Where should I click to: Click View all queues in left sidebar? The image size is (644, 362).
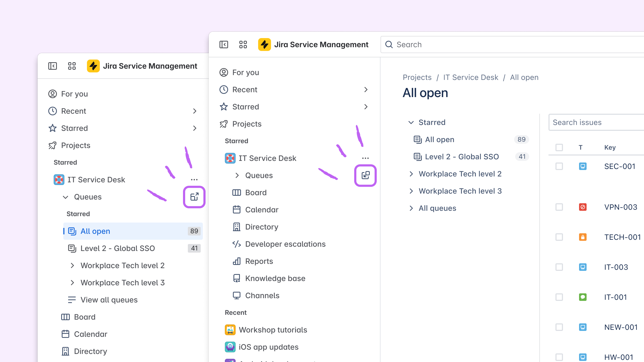click(109, 300)
